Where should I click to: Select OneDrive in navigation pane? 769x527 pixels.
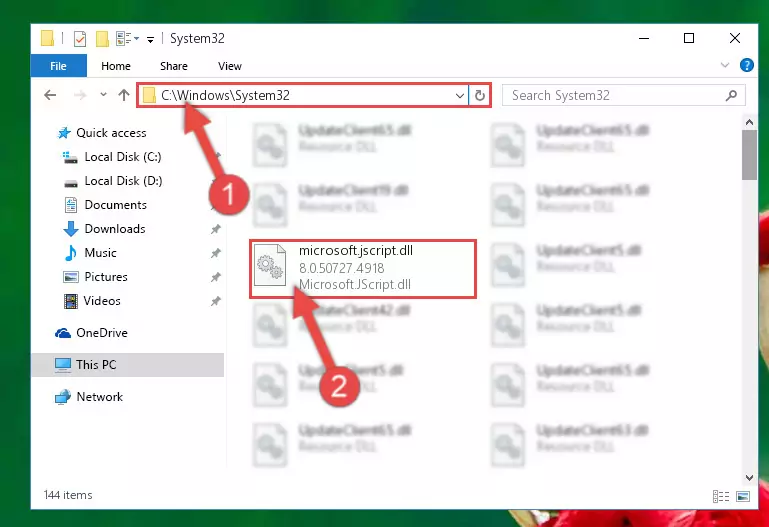pos(102,333)
